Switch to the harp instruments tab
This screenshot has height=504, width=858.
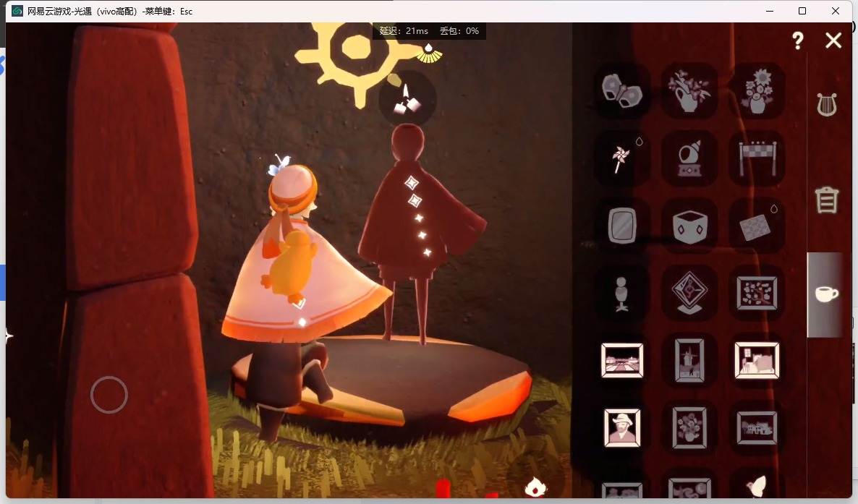click(827, 105)
